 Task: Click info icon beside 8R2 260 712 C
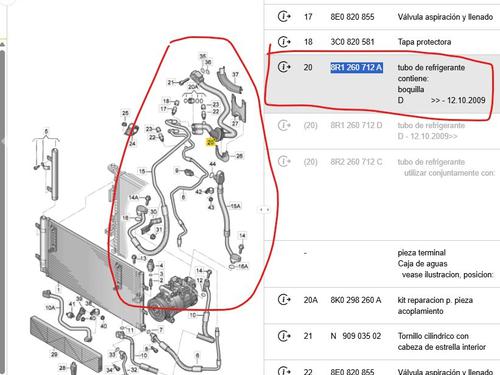click(x=284, y=162)
